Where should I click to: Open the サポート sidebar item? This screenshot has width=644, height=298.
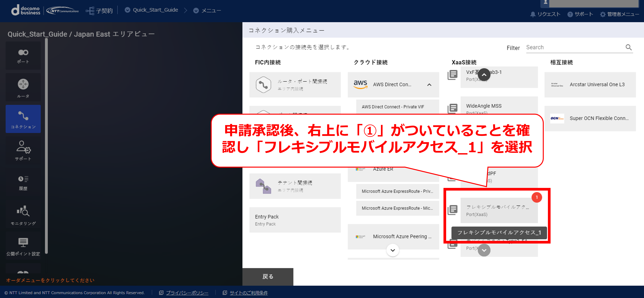(23, 151)
